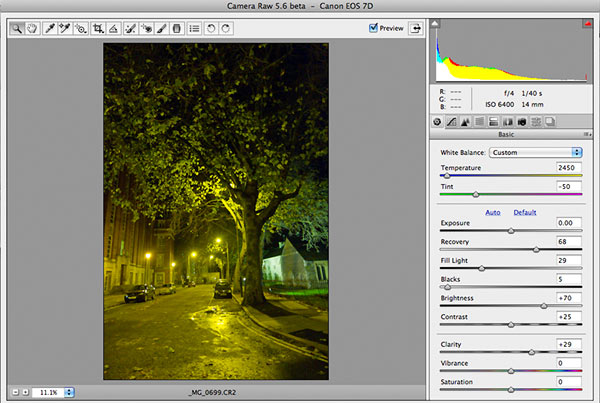This screenshot has width=600, height=403.
Task: Switch to the Snapshots tab
Action: [x=550, y=122]
